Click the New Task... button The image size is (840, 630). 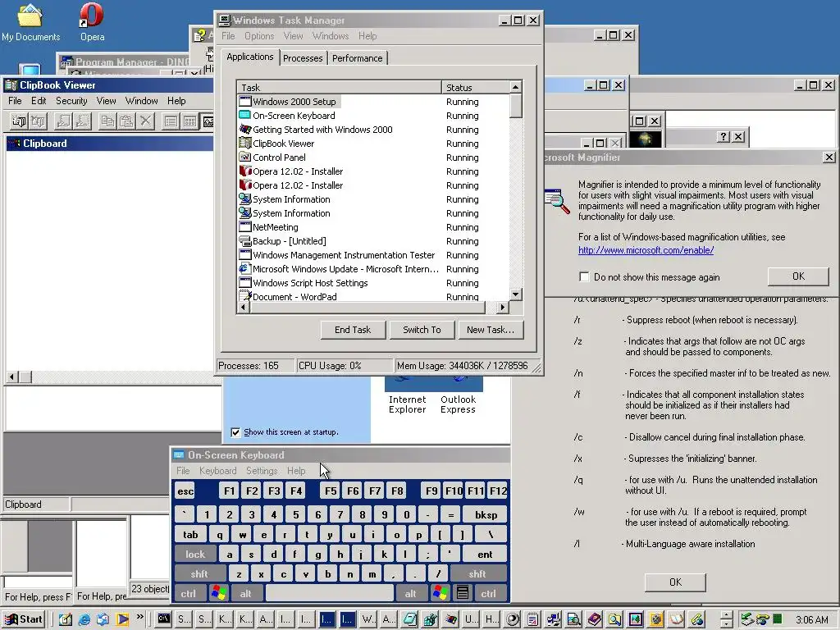[491, 330]
